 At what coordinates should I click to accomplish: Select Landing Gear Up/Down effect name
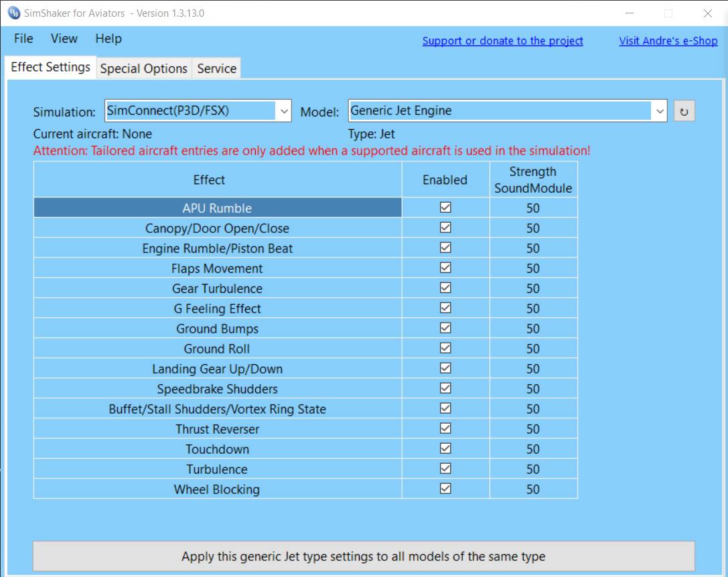pos(217,369)
